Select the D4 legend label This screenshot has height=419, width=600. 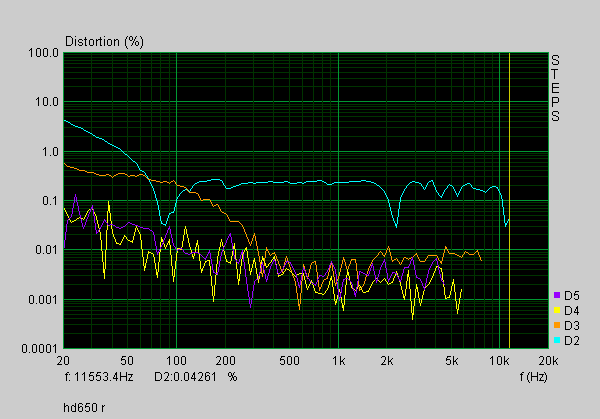click(x=572, y=310)
